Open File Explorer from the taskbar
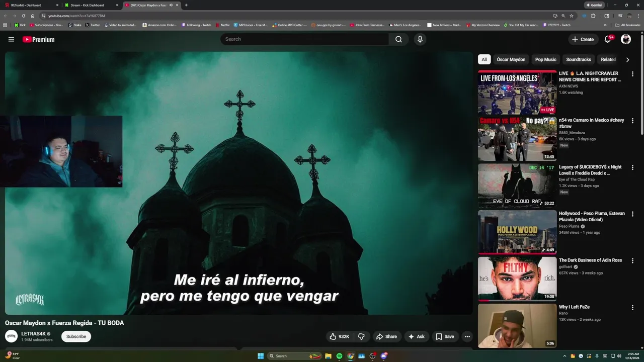The height and width of the screenshot is (362, 644). click(x=328, y=356)
